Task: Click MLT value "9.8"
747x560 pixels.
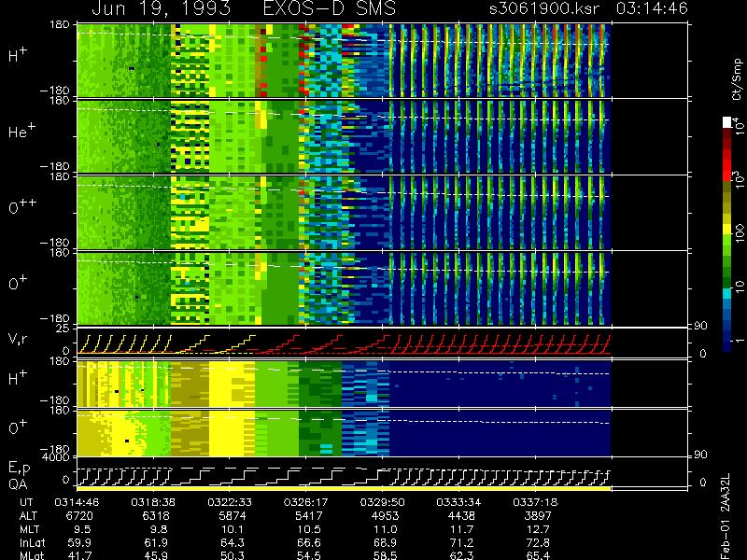Action: pyautogui.click(x=160, y=529)
